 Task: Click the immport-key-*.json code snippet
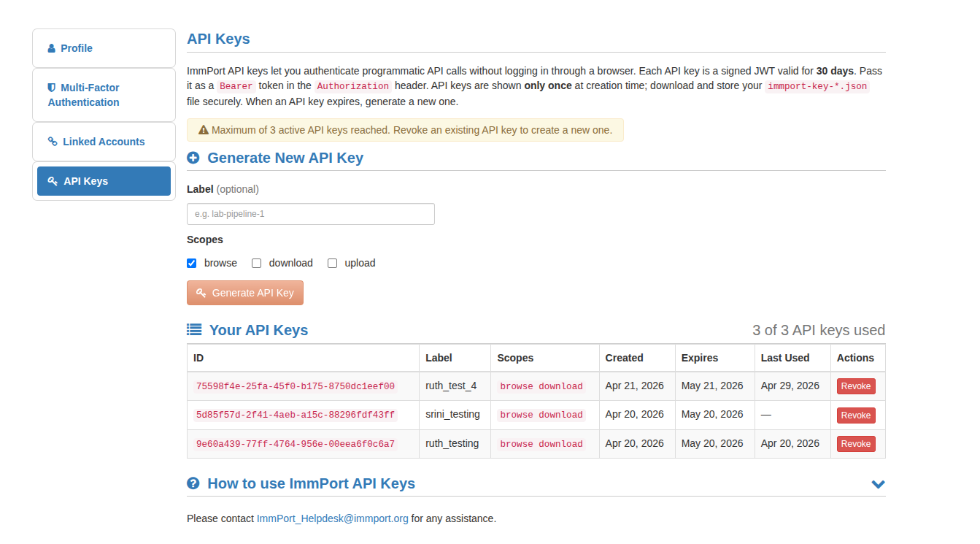pyautogui.click(x=817, y=86)
